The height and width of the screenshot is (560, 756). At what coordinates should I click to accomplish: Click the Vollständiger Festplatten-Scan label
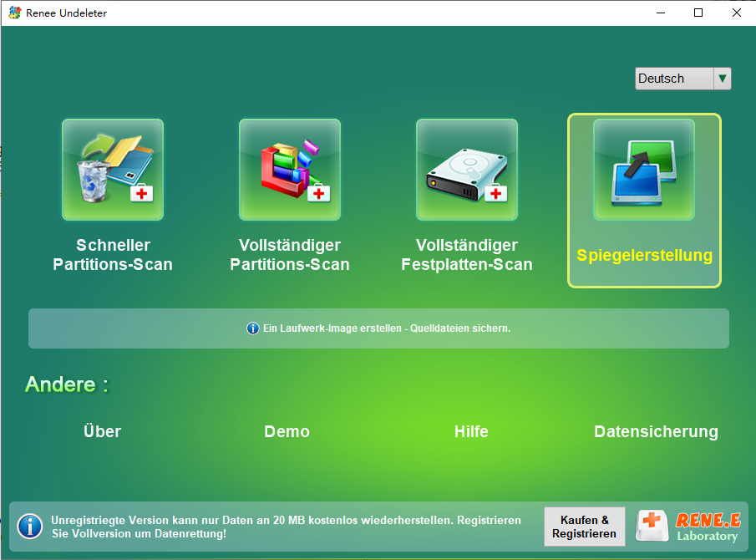[x=467, y=255]
